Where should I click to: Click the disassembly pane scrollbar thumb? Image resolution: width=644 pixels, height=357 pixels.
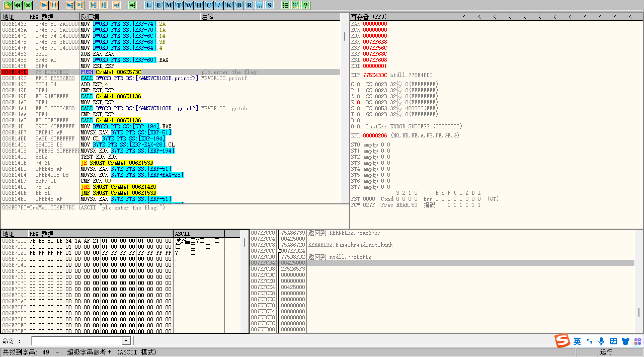point(344,37)
